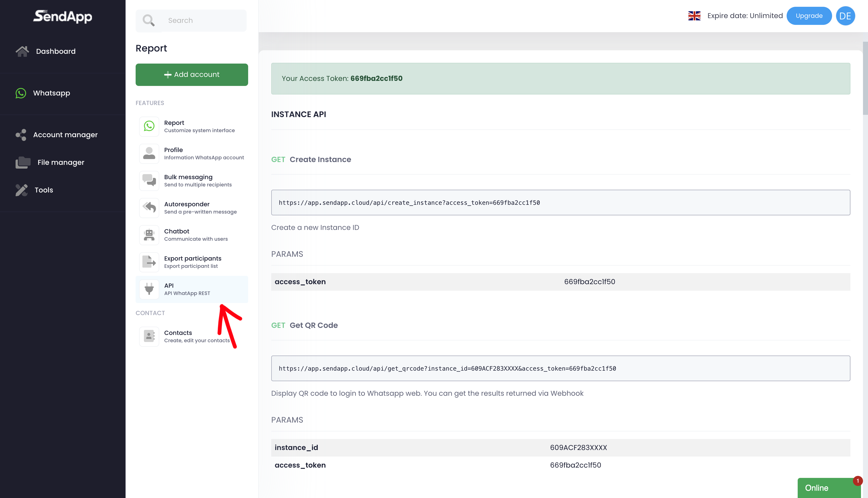Open File manager folder icon
Viewport: 868px width, 498px height.
tap(23, 163)
